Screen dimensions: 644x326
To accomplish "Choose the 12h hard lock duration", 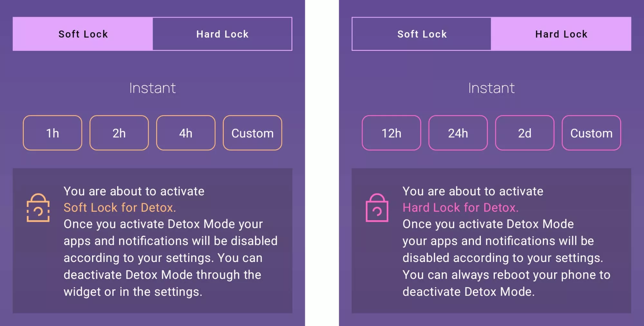I will 391,133.
